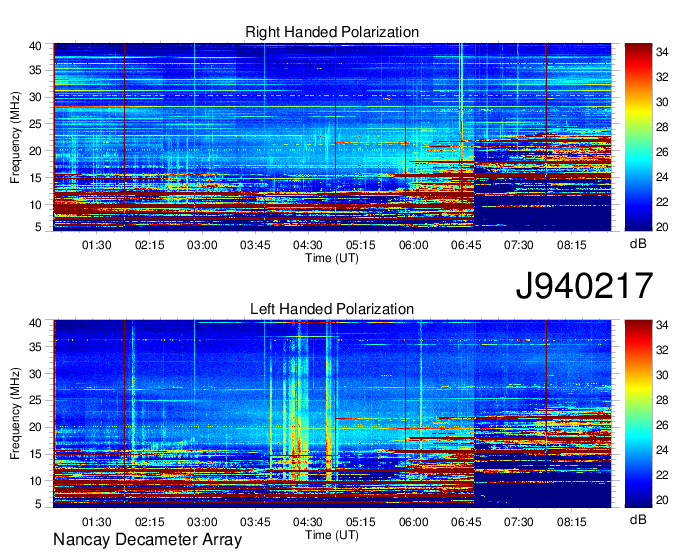Click the "5" frequency tick of the lower panel
The height and width of the screenshot is (552, 680).
click(38, 504)
